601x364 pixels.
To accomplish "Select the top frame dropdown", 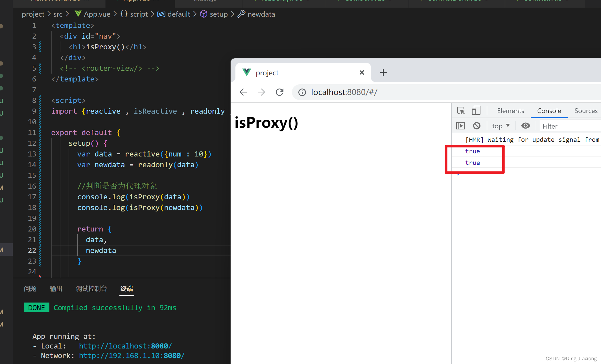I will click(500, 126).
